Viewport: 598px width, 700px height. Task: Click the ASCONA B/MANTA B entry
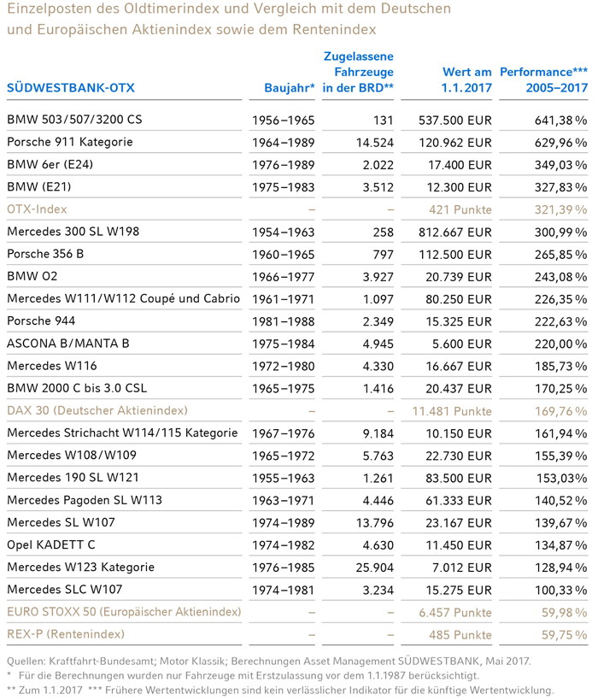click(x=68, y=343)
